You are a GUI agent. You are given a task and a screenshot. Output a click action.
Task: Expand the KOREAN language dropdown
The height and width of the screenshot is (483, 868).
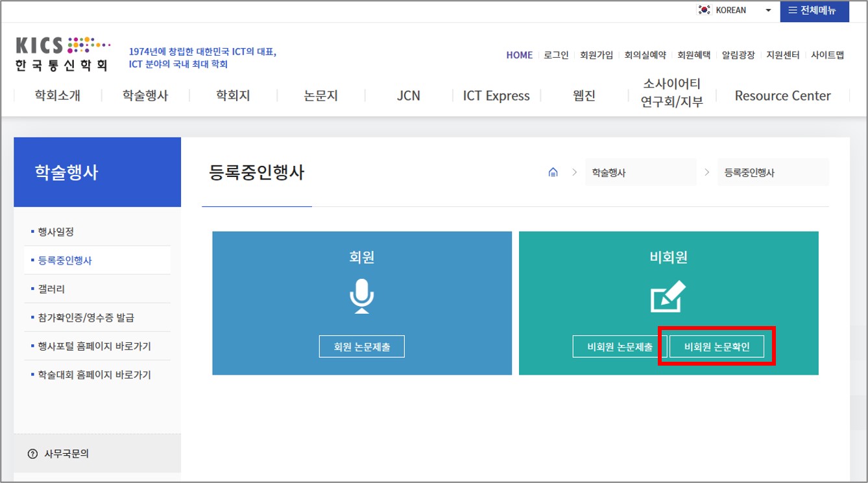[768, 10]
